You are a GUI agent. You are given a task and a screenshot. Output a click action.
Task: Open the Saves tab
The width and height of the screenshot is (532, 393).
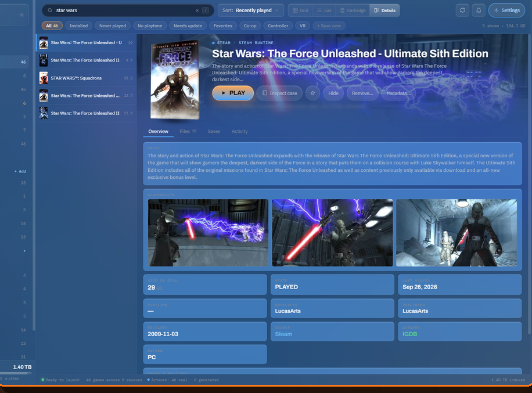(x=214, y=132)
